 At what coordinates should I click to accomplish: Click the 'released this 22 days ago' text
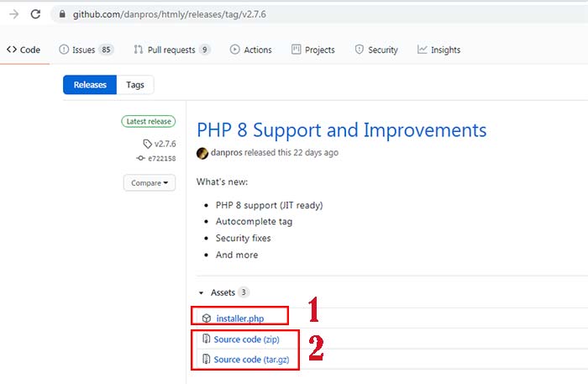point(291,153)
